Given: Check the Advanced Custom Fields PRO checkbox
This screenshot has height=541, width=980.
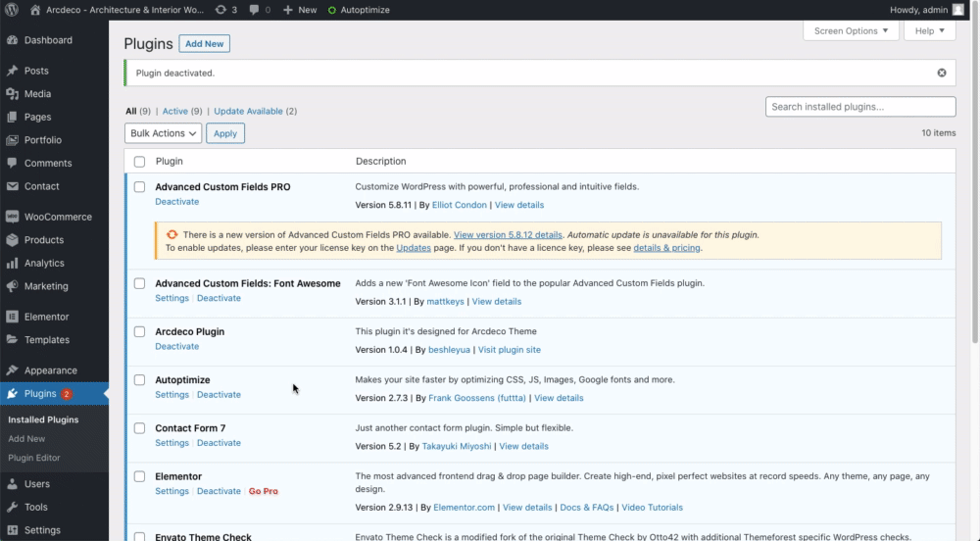Looking at the screenshot, I should click(139, 187).
